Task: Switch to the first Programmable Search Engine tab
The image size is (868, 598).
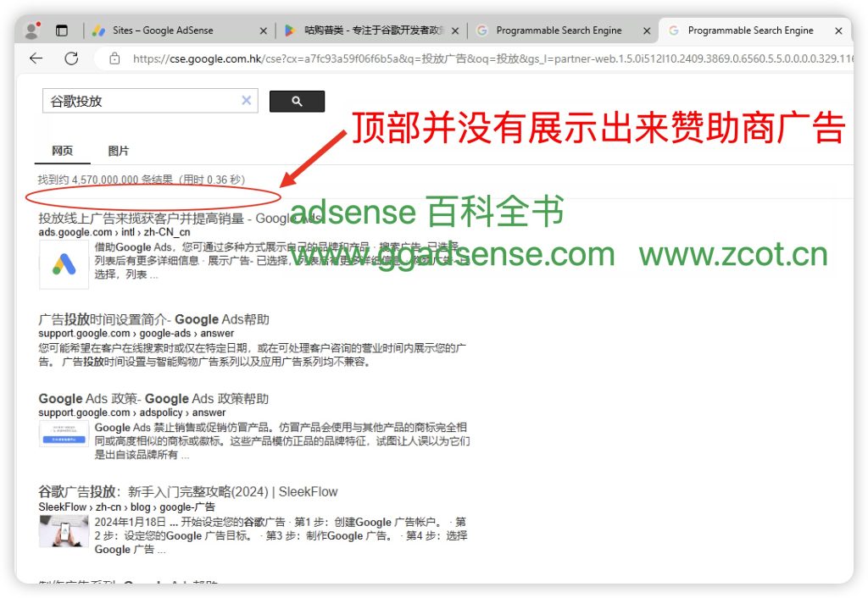Action: 561,30
